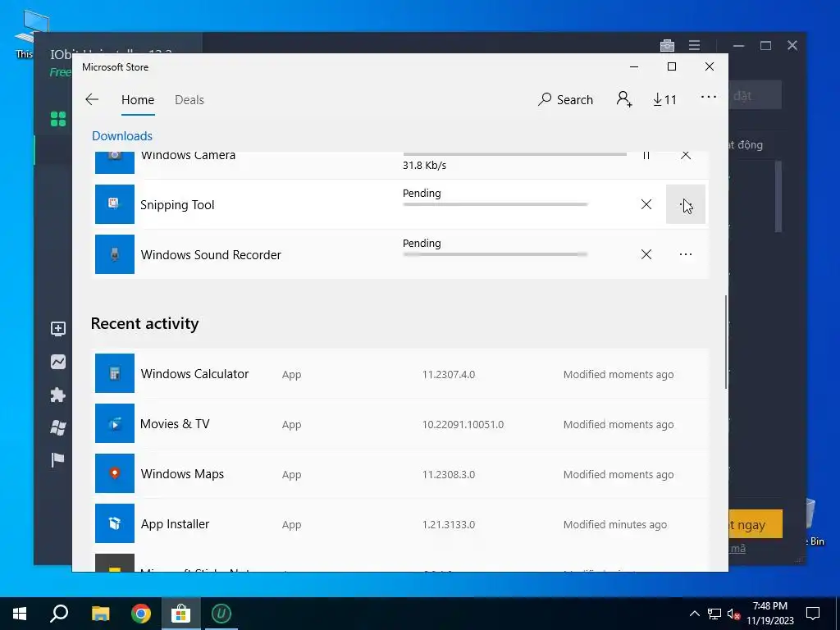840x630 pixels.
Task: Show hidden system tray icons
Action: pos(694,614)
